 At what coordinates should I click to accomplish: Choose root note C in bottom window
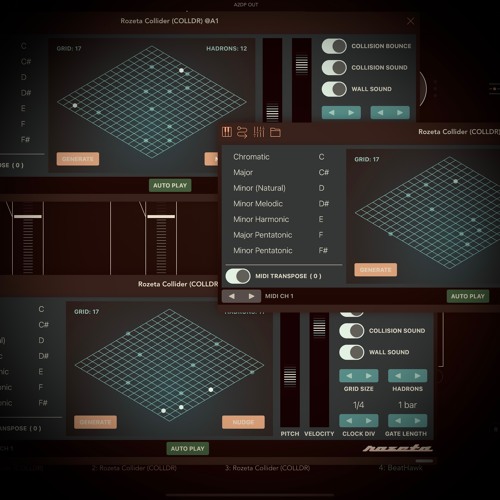[x=41, y=309]
